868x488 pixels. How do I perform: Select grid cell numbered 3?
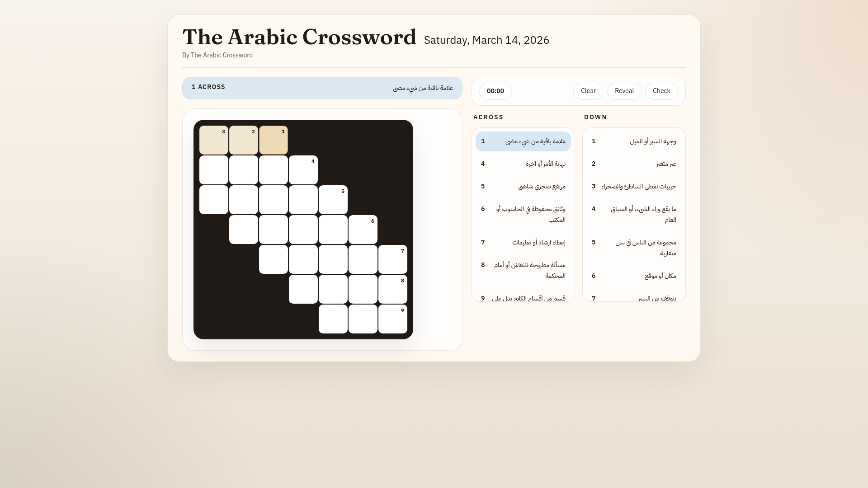(214, 141)
